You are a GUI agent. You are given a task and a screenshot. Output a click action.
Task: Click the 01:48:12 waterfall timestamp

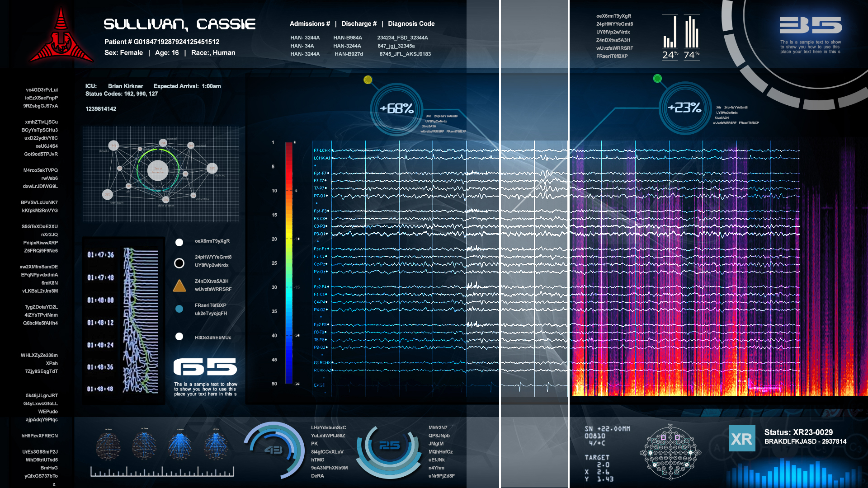click(100, 323)
